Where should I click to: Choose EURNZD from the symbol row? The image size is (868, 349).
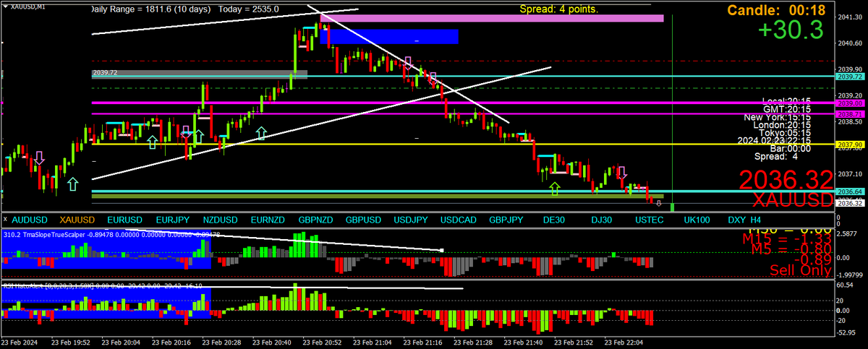point(268,219)
